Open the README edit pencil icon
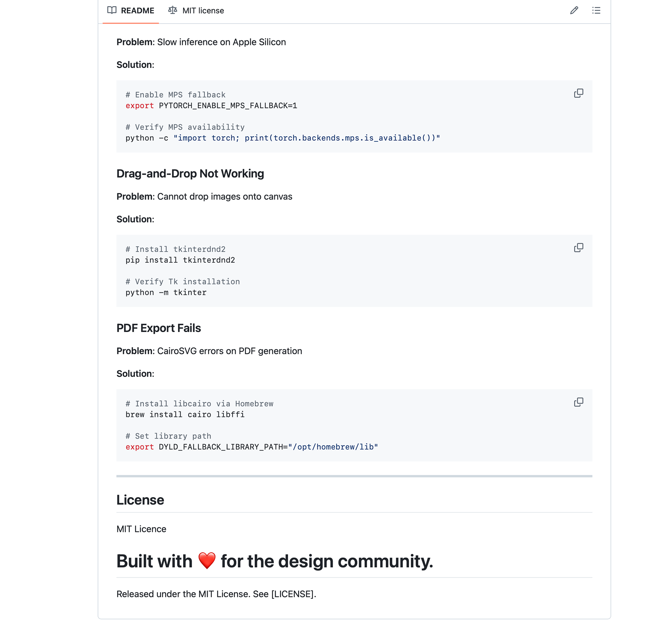The width and height of the screenshot is (656, 644). pos(574,11)
